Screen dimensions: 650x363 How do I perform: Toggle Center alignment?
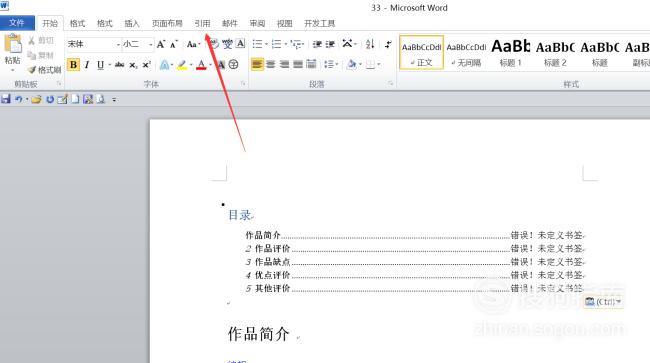(x=271, y=64)
